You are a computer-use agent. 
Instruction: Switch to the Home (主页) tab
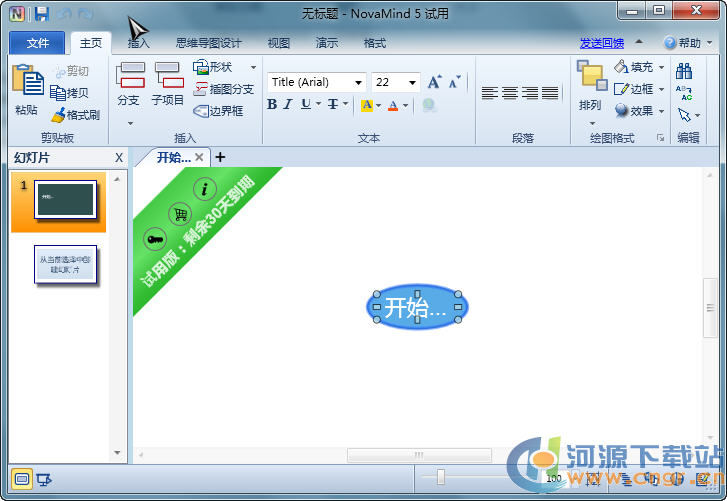[91, 43]
